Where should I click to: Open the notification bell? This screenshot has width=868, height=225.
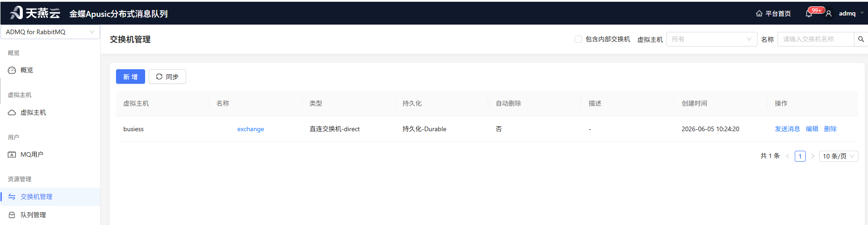point(809,14)
